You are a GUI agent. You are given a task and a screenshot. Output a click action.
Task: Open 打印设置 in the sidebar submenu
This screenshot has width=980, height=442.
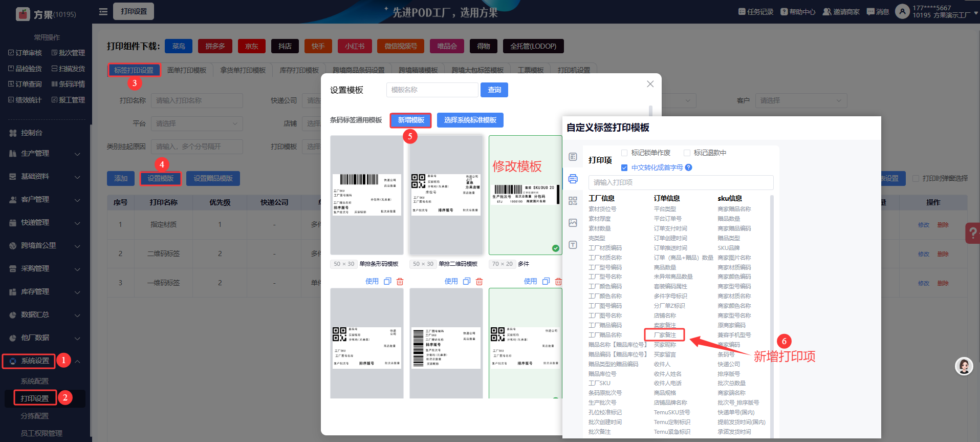(x=35, y=398)
